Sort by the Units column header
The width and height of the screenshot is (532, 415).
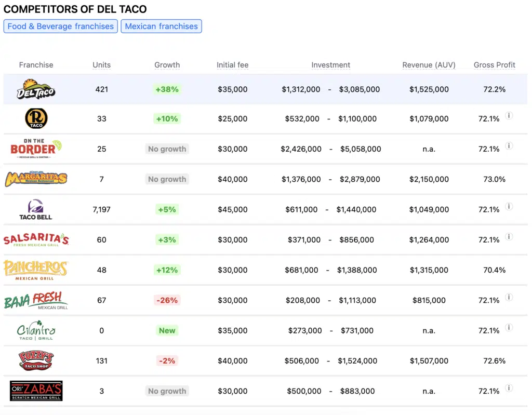pos(101,65)
